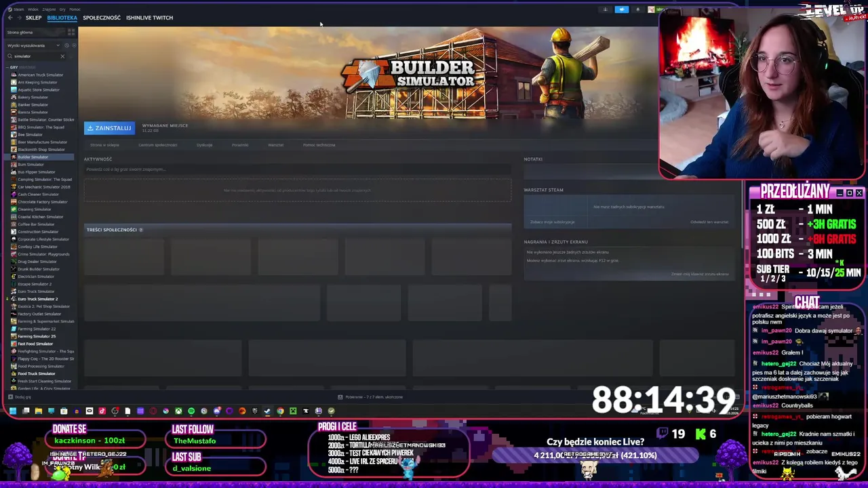
Task: Click the ready-to-play filter icon
Action: pyautogui.click(x=74, y=45)
